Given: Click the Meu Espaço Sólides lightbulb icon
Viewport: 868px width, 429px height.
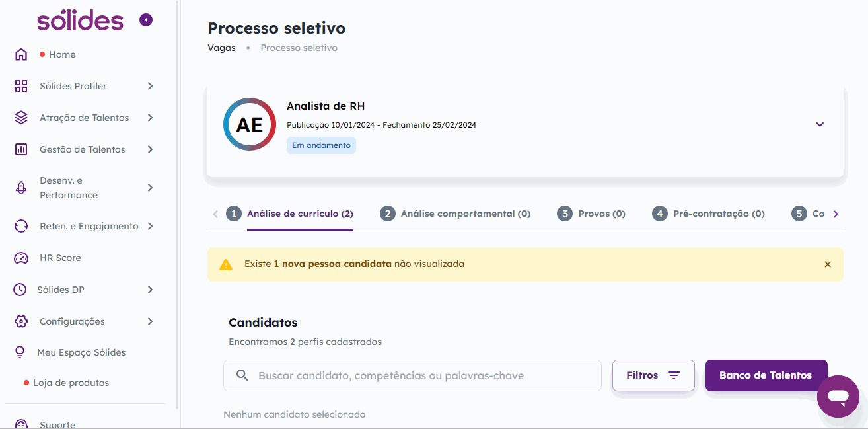Looking at the screenshot, I should click(x=20, y=352).
